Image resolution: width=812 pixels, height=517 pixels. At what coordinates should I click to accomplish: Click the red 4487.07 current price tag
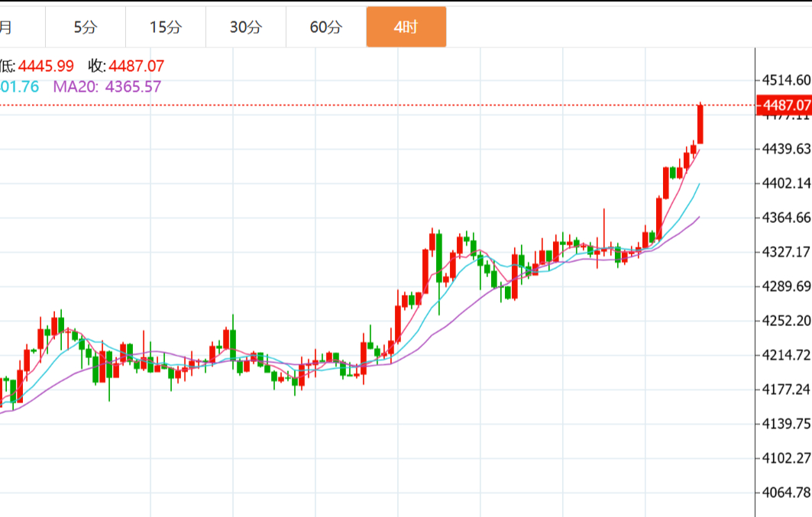point(783,105)
